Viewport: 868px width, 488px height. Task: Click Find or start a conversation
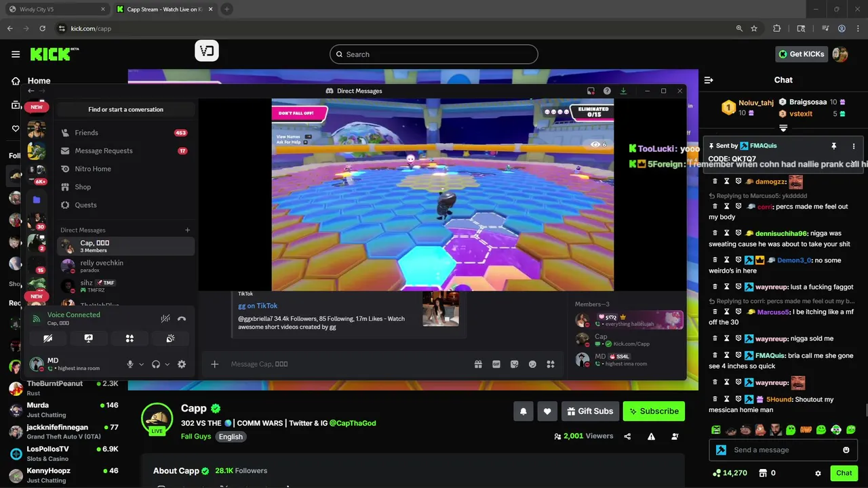[125, 109]
